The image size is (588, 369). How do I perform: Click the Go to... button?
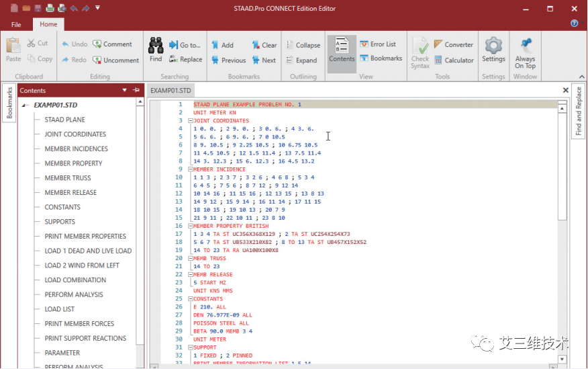pyautogui.click(x=185, y=45)
